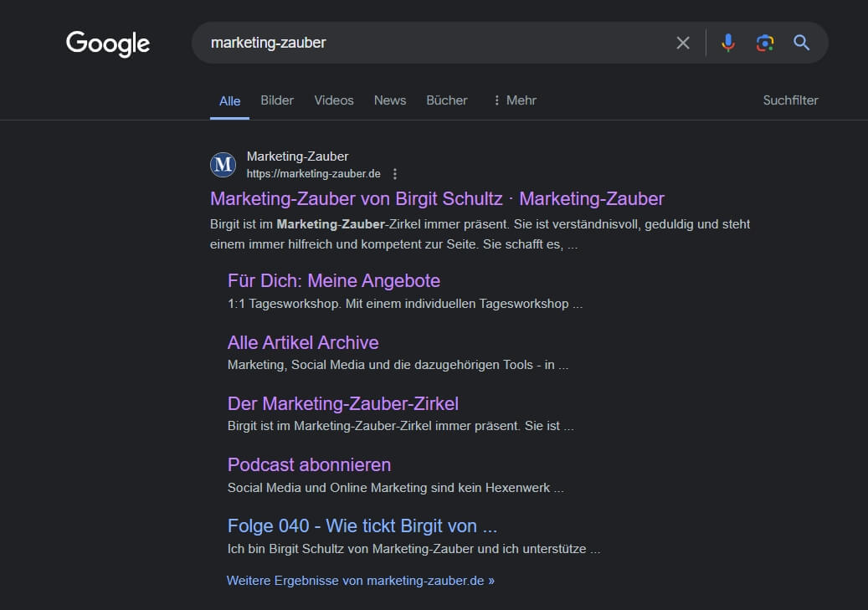
Task: Open the Suchfilter options
Action: 790,100
